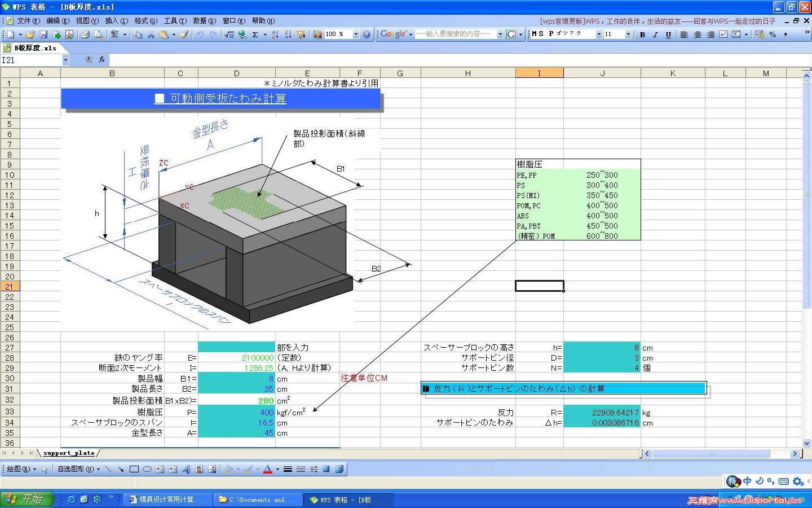Open the 插入 menu

point(116,21)
